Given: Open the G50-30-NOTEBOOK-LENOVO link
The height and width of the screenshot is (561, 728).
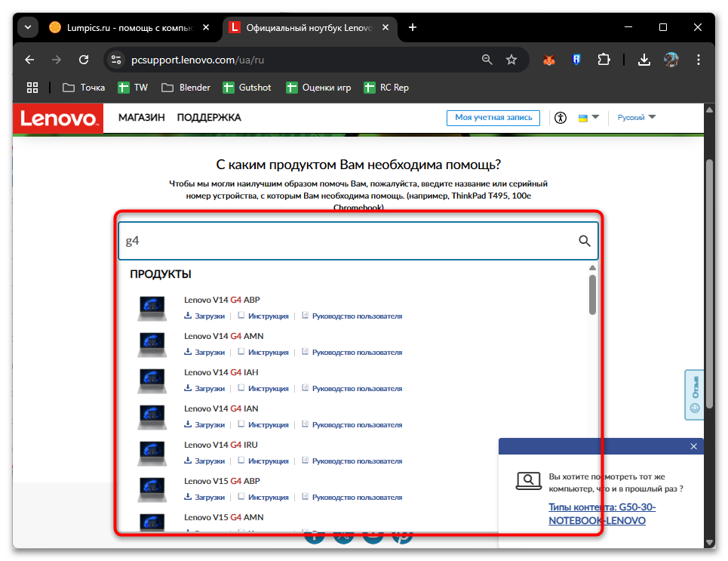Looking at the screenshot, I should click(602, 513).
